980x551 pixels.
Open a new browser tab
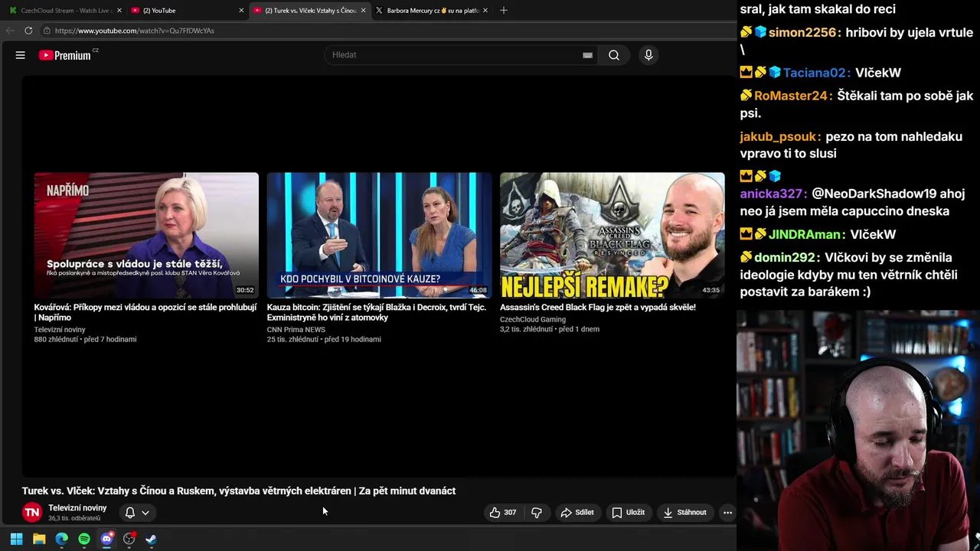(504, 11)
